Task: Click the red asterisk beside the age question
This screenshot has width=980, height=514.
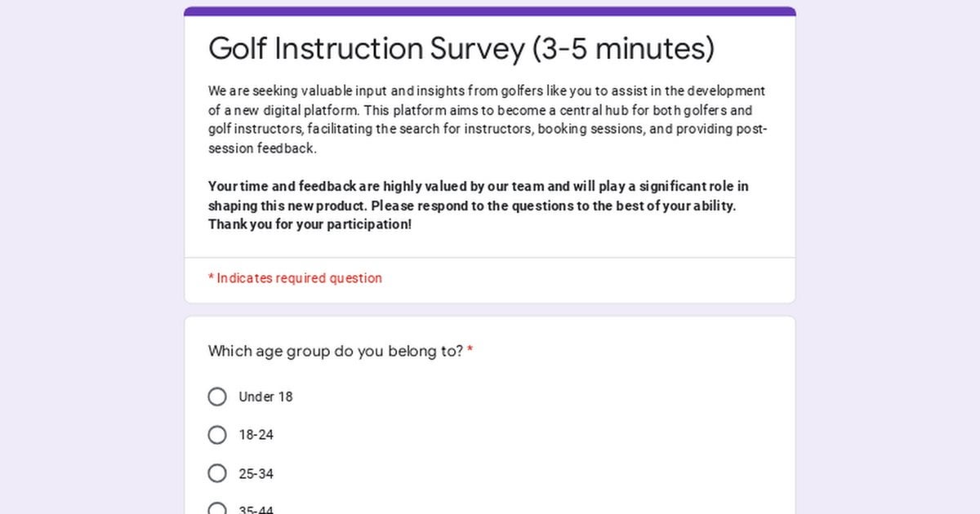Action: (470, 352)
